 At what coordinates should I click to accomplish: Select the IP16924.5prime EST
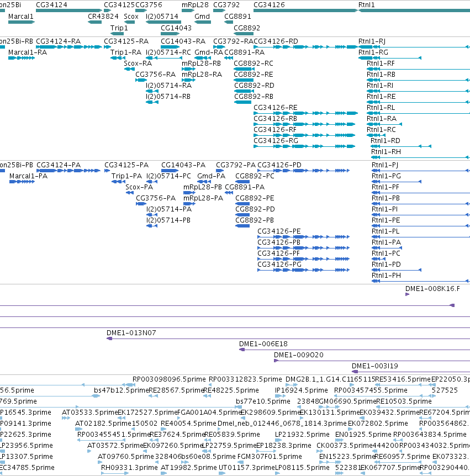[280, 396]
